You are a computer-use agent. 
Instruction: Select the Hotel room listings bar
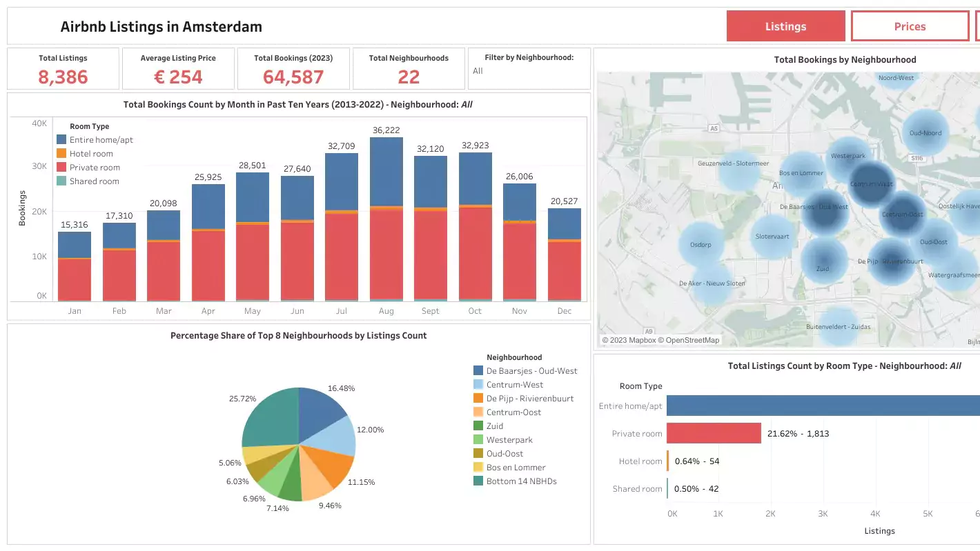[668, 461]
